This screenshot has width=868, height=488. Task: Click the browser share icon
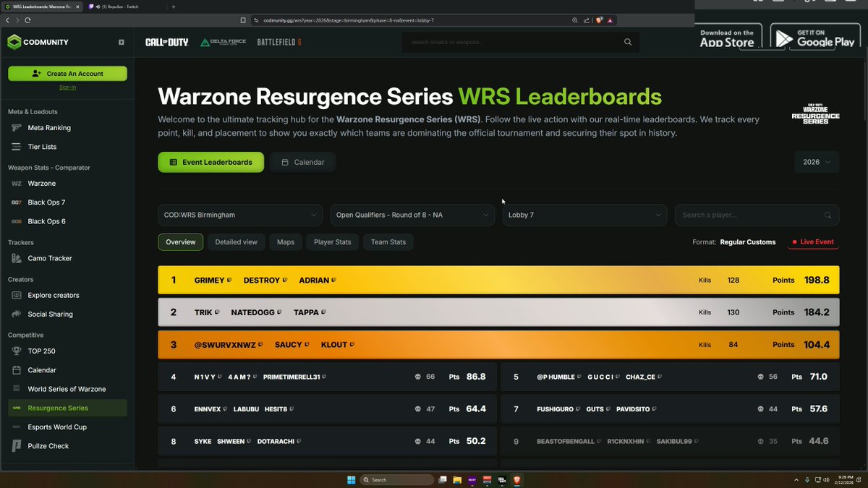coord(586,20)
